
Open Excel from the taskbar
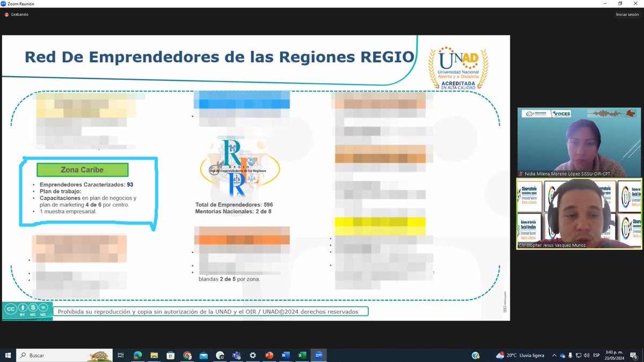[302, 355]
